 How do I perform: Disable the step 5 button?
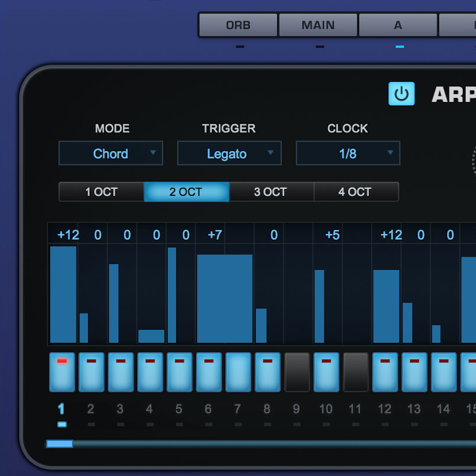coord(179,372)
